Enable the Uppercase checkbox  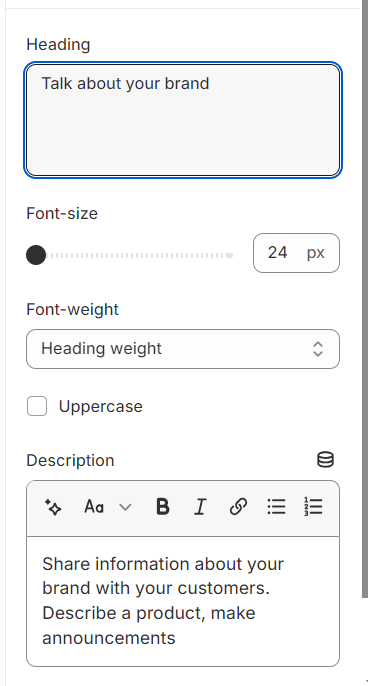click(37, 406)
